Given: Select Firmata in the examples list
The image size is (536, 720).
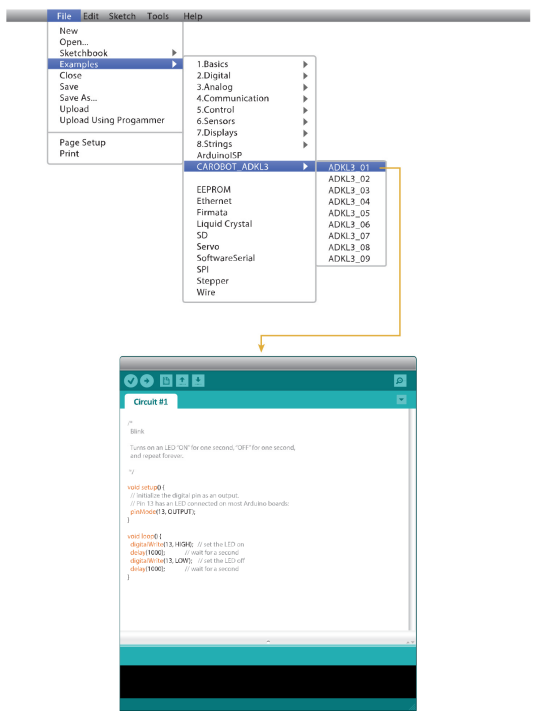Looking at the screenshot, I should click(x=249, y=212).
